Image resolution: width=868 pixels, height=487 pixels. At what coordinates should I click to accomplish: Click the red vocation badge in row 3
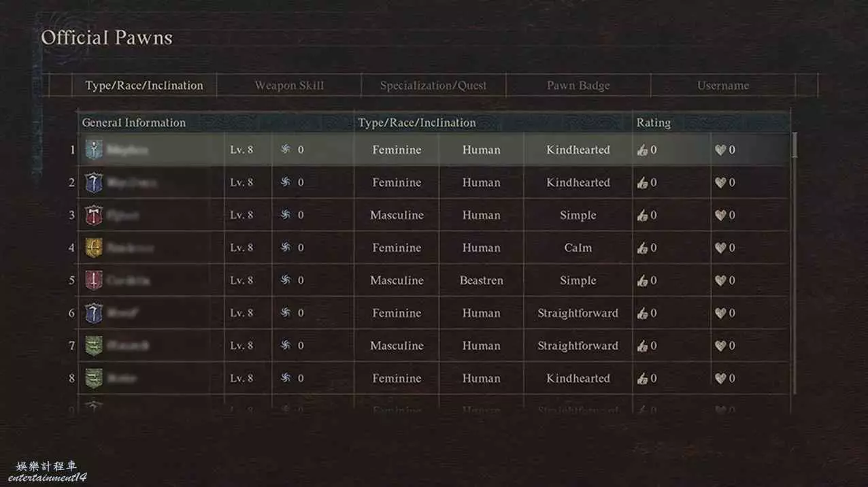(94, 215)
